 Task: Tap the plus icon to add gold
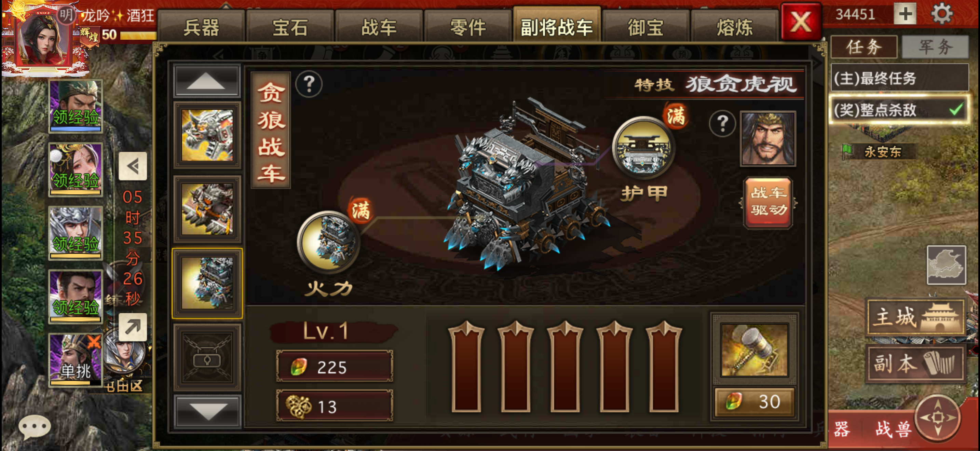point(905,14)
